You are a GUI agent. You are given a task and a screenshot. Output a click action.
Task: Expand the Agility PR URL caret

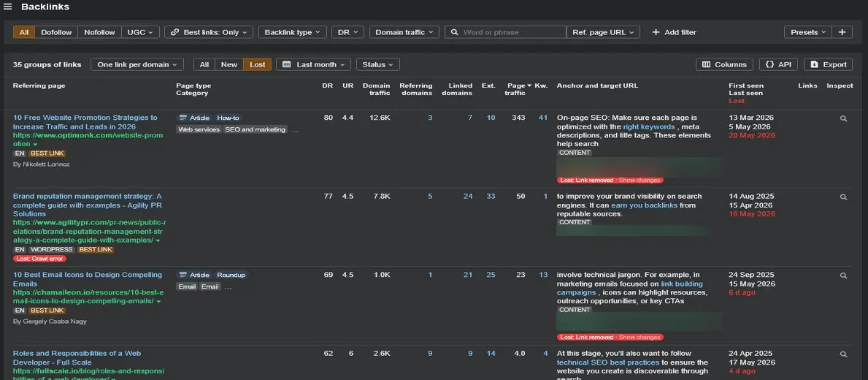(158, 241)
